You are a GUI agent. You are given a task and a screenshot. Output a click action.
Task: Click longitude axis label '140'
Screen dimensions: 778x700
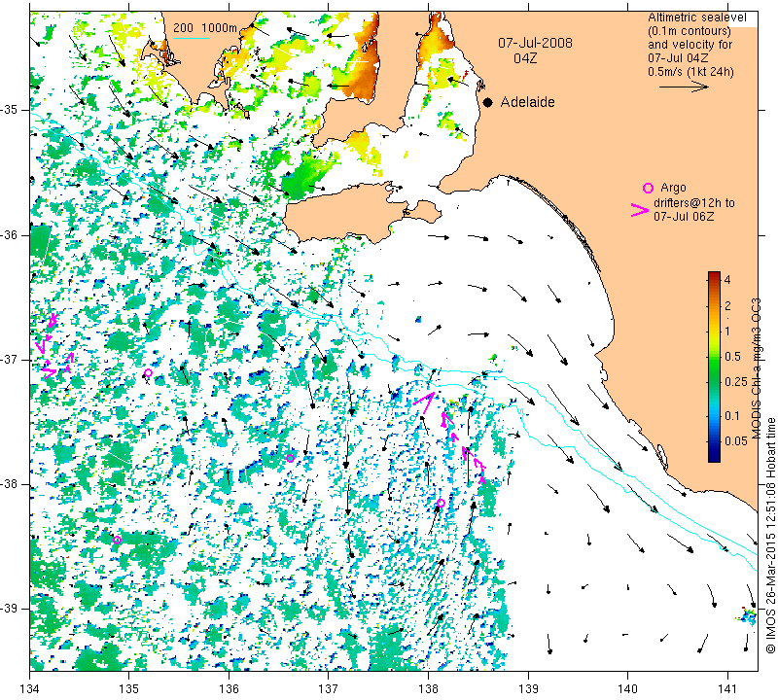[x=627, y=689]
